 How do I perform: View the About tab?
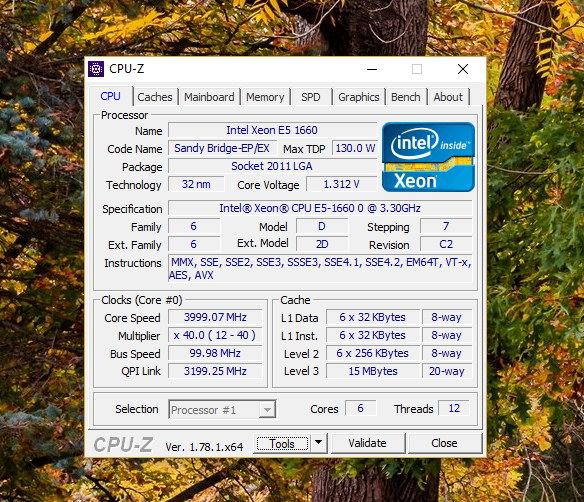[448, 97]
